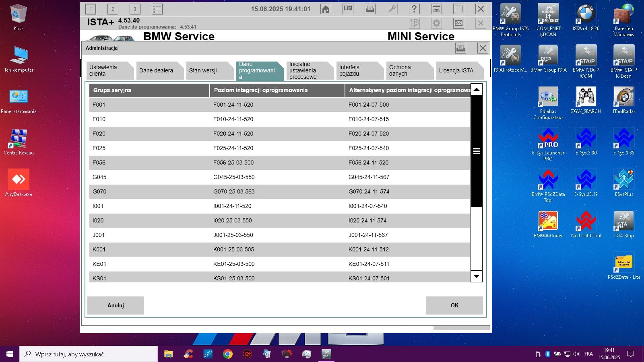Open Panel sterowania desktop icon
Image resolution: width=644 pixels, height=362 pixels.
pyautogui.click(x=19, y=101)
